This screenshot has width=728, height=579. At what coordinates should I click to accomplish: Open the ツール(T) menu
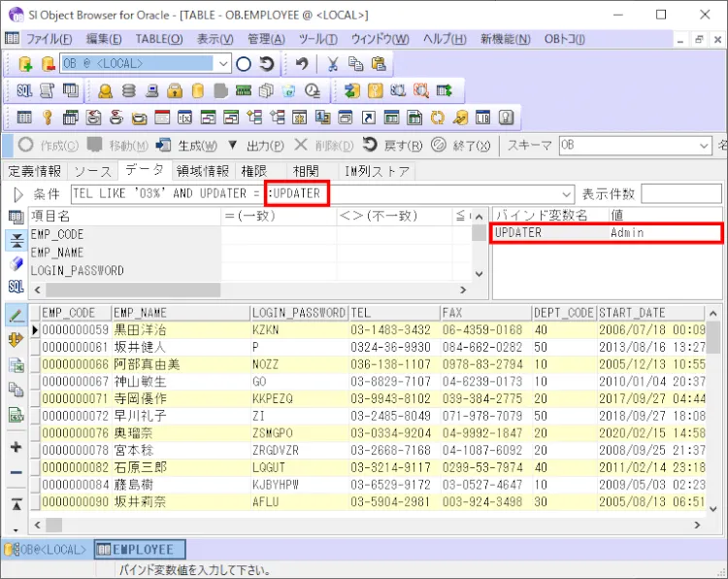pyautogui.click(x=318, y=39)
